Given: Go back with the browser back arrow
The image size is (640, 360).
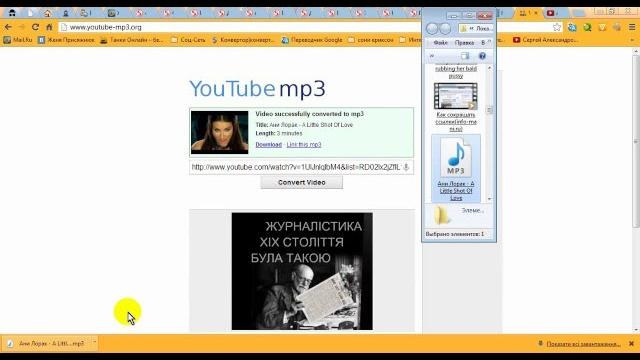Looking at the screenshot, I should coord(8,27).
